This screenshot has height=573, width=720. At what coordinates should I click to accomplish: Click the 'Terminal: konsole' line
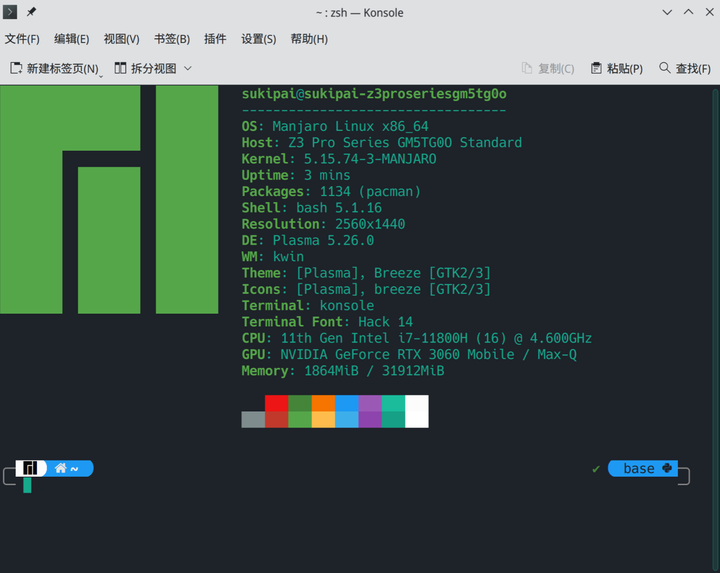308,306
